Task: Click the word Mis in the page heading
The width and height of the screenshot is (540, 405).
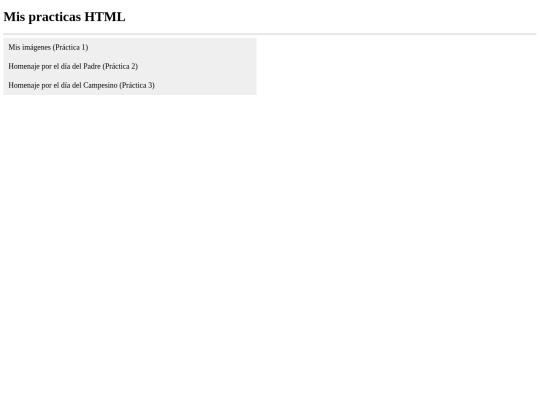Action: pyautogui.click(x=14, y=17)
